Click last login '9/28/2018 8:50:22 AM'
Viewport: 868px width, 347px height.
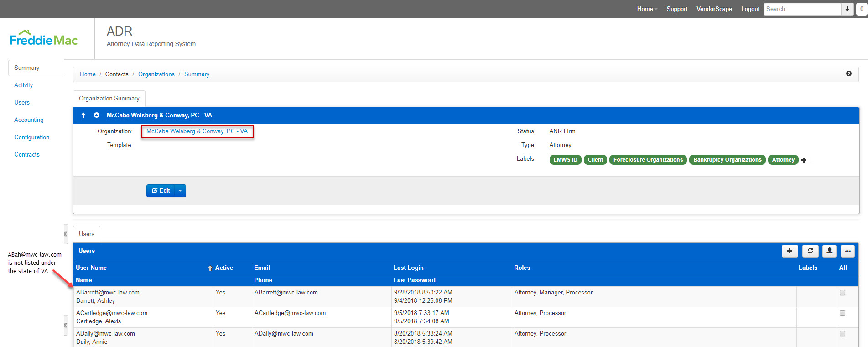[x=423, y=293]
